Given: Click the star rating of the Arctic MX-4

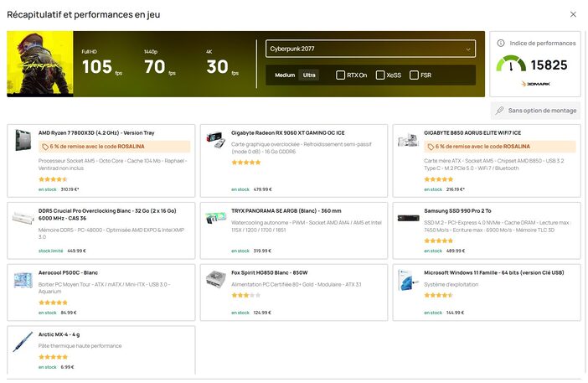Looking at the screenshot, I should click(x=53, y=357).
